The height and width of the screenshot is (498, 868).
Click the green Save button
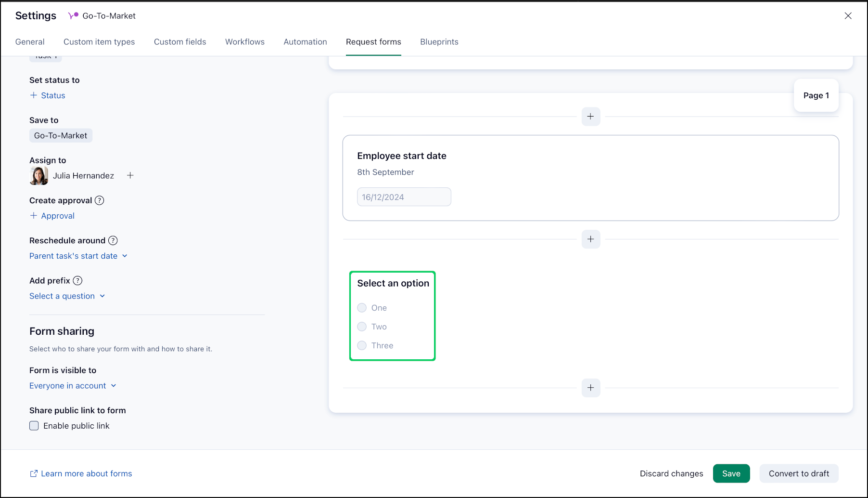coord(731,473)
